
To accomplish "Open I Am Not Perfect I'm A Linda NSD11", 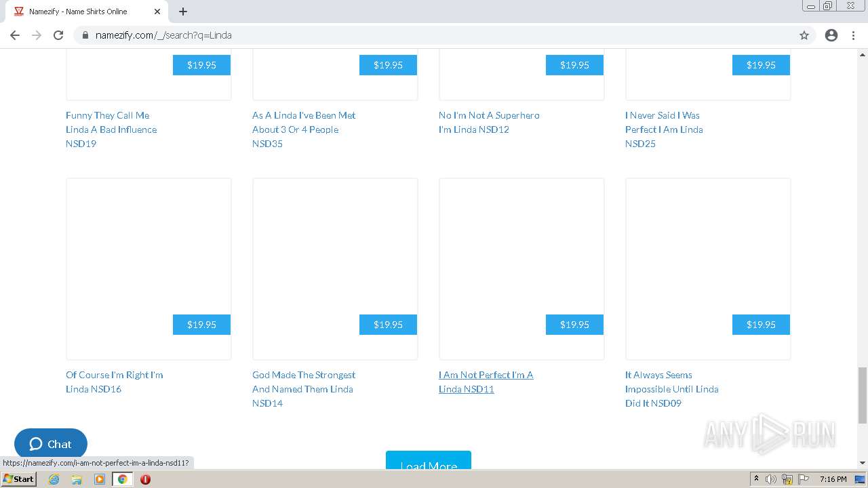I will coord(486,382).
